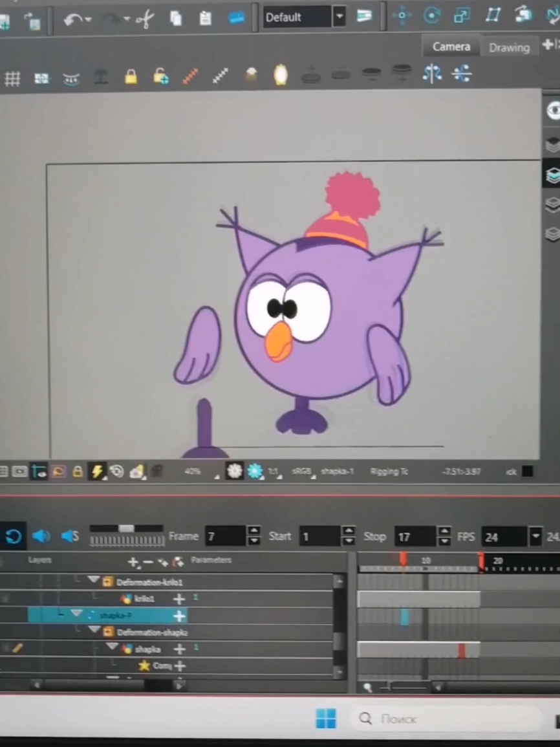Expand shapka layer parameters plus button
560x747 pixels.
tap(179, 649)
